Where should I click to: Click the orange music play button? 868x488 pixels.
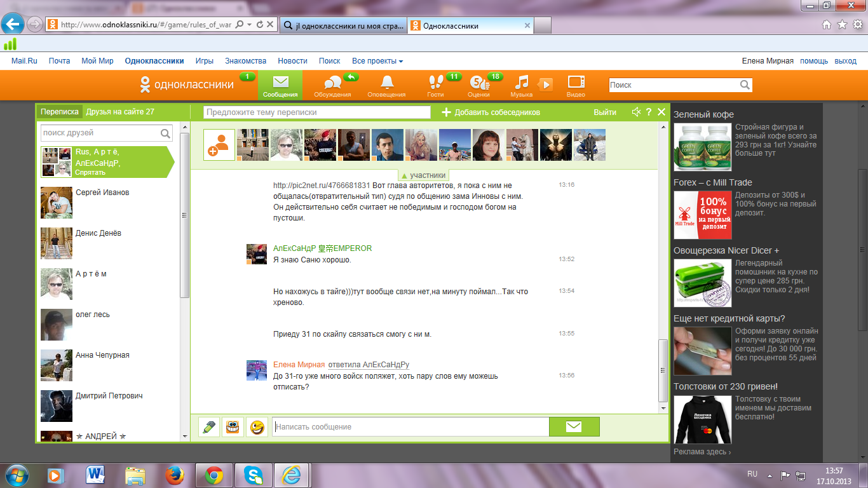[545, 85]
